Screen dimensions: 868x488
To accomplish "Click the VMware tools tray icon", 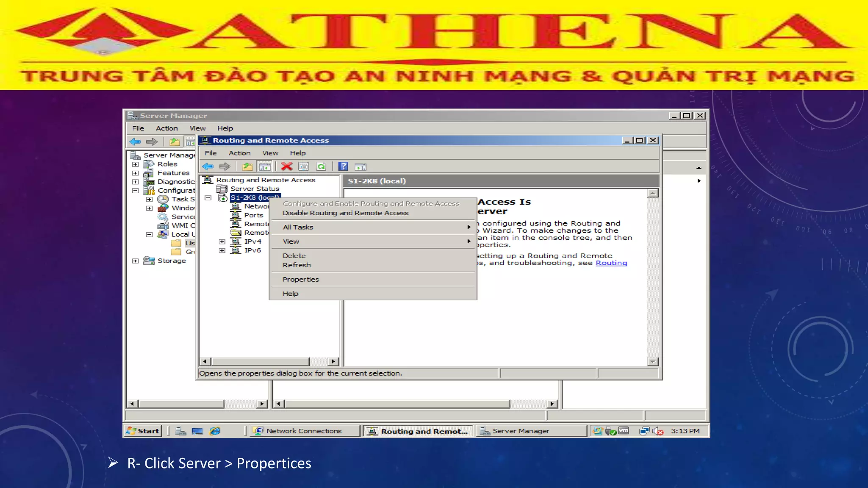I will tap(623, 431).
